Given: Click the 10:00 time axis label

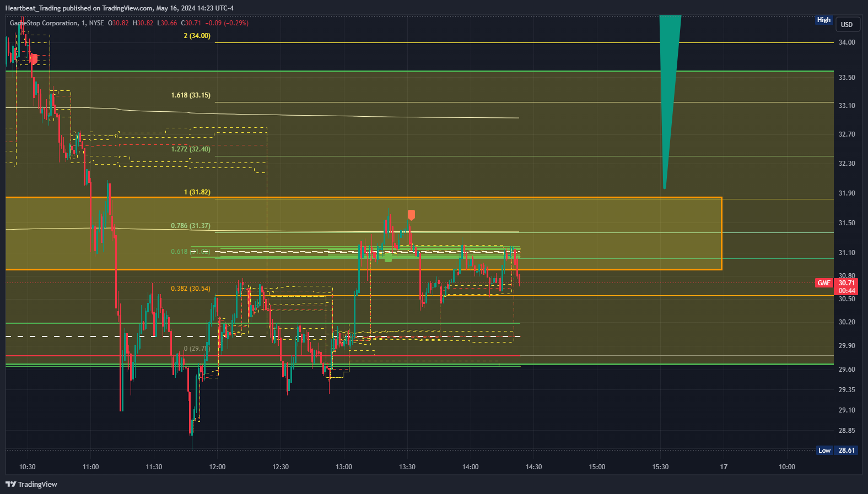Looking at the screenshot, I should click(x=787, y=467).
